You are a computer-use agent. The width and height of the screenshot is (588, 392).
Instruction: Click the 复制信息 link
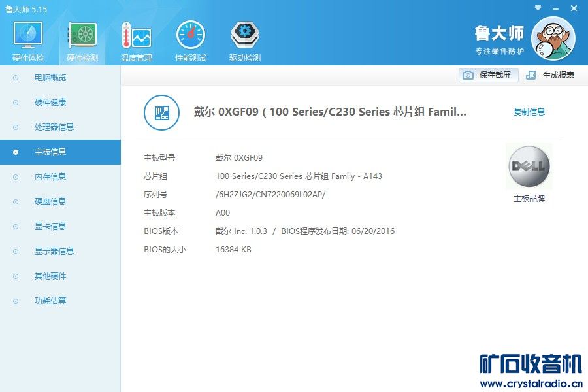(529, 112)
